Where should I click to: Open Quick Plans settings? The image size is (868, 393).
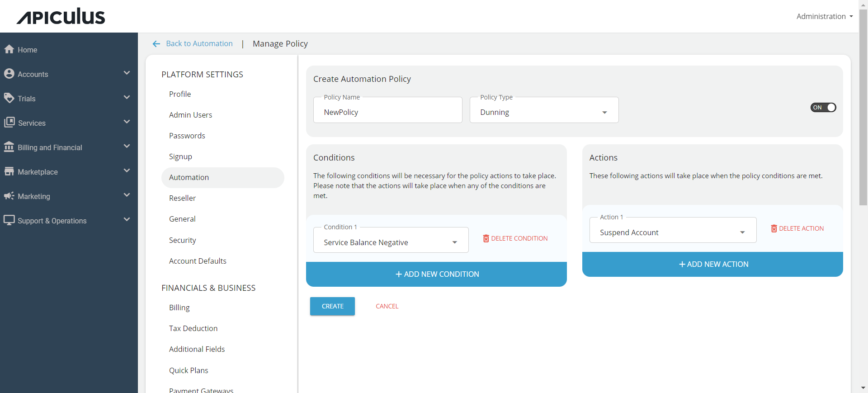[x=189, y=370]
